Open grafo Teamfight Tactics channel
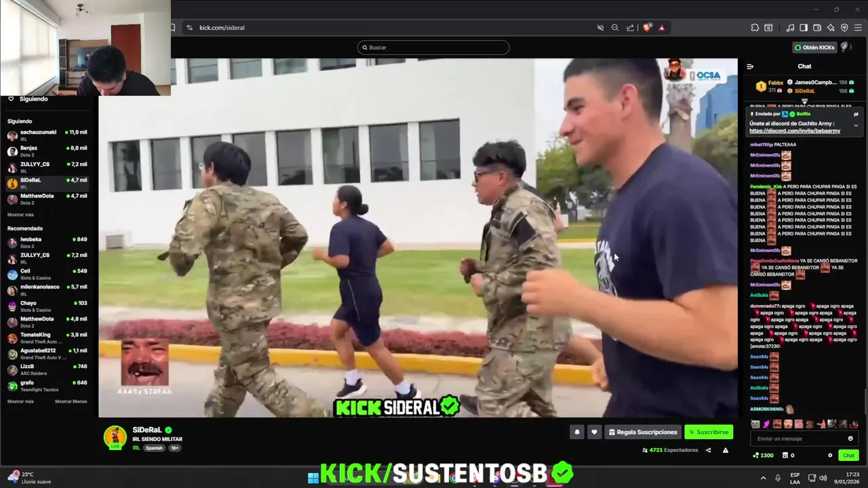 click(x=47, y=386)
